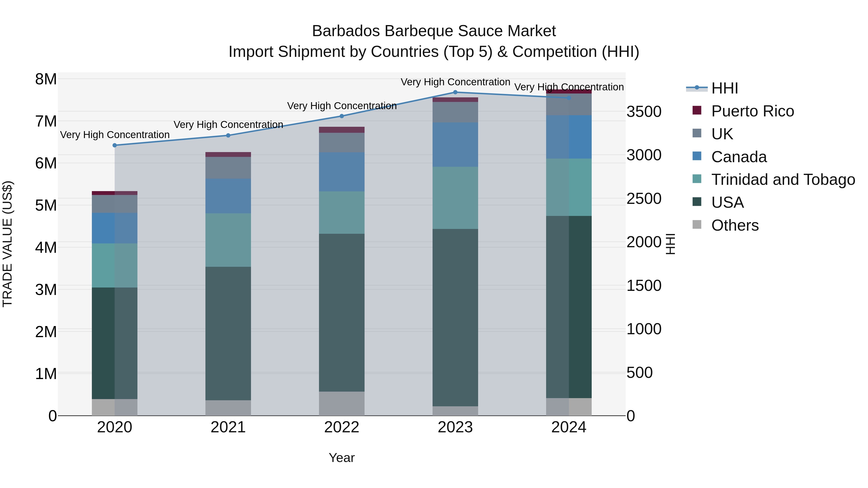Viewport: 868px width, 488px height.
Task: Click the HHI line marker legend icon
Action: pos(697,87)
